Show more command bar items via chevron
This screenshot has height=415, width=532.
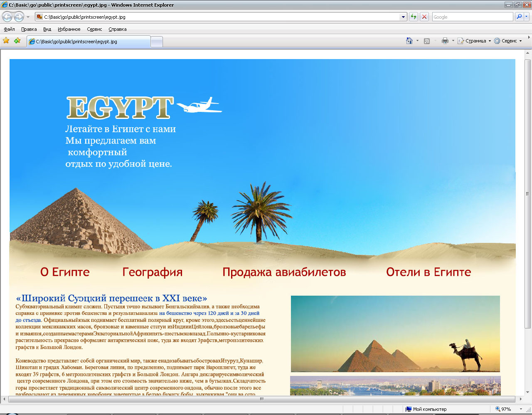point(529,37)
